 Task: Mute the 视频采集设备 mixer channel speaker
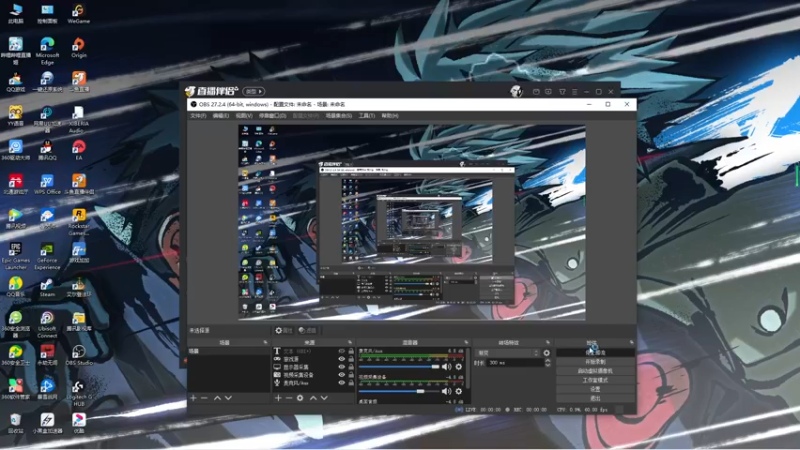(x=447, y=391)
